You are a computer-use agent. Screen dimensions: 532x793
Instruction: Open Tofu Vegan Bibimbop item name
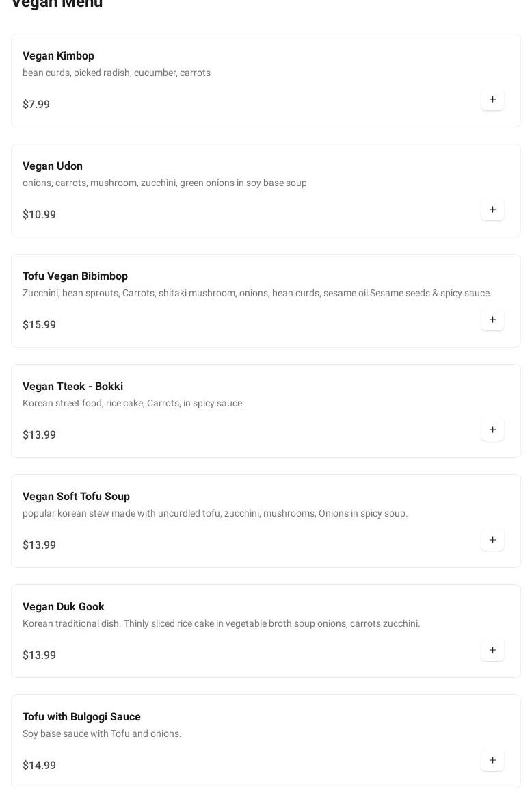(x=75, y=276)
